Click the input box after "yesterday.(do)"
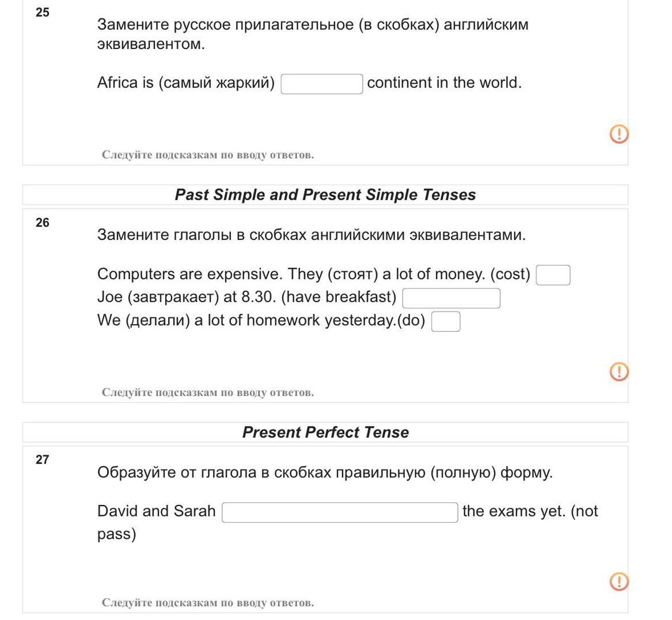This screenshot has height=620, width=672. tap(446, 321)
